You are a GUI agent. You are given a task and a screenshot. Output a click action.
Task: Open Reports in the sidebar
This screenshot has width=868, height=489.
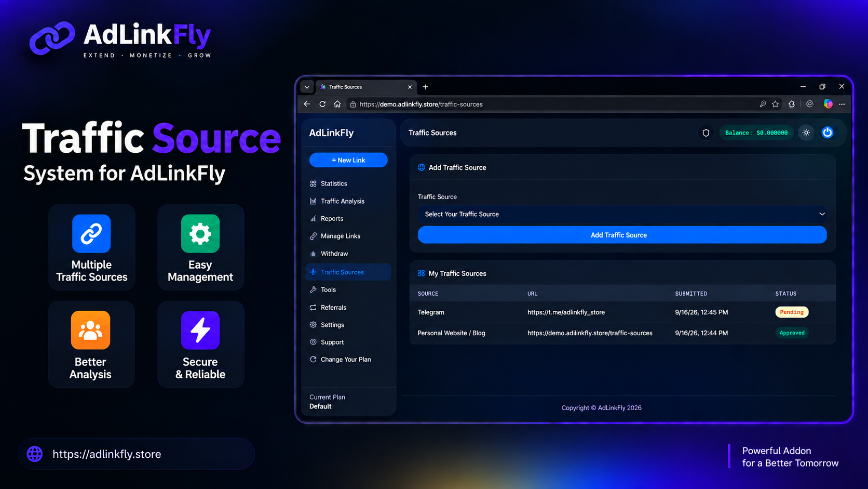(348, 219)
